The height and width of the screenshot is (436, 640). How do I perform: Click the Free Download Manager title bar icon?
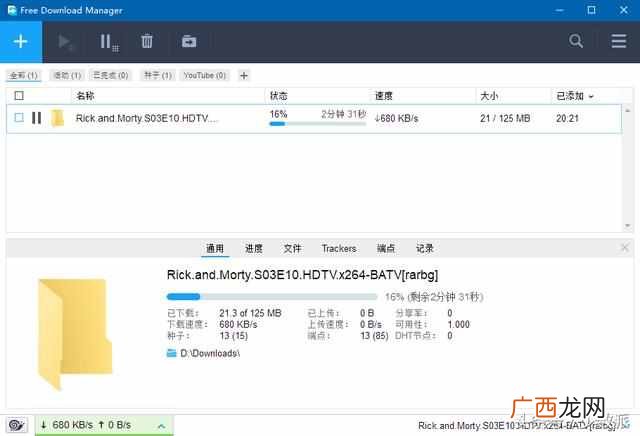(x=11, y=10)
